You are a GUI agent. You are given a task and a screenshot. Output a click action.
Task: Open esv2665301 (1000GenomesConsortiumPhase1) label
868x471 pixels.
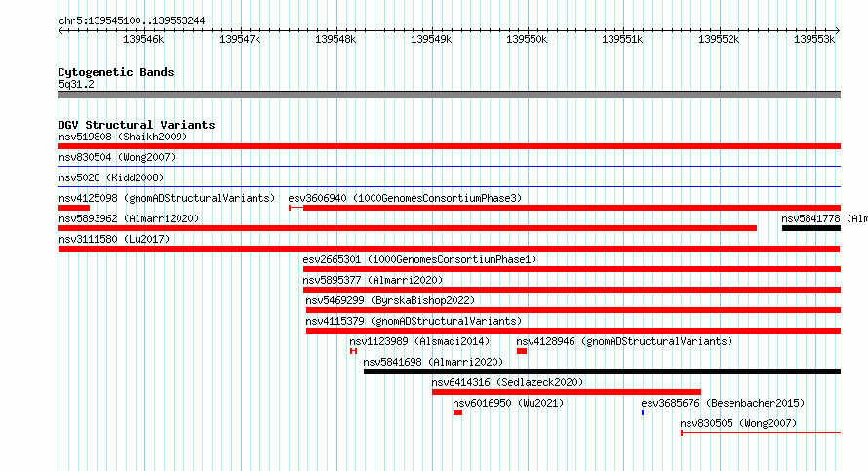(419, 259)
